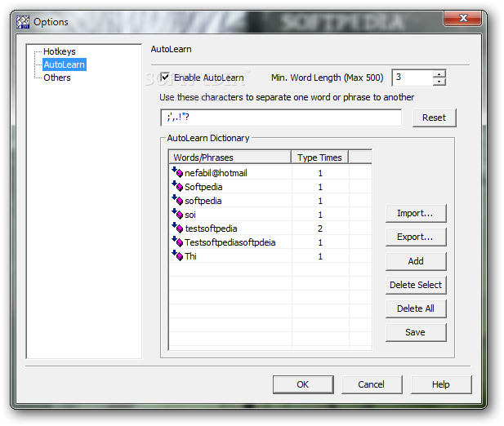
Task: Increase Min. Word Length with up arrow
Action: 439,74
